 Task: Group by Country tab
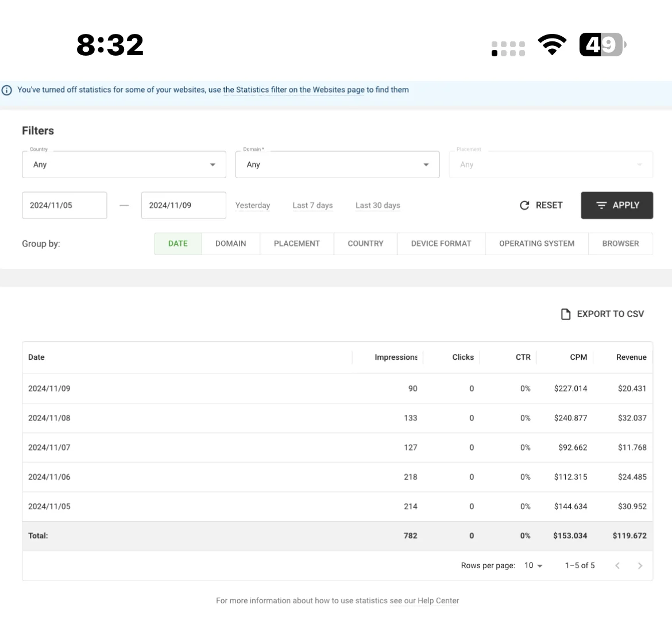click(x=365, y=244)
